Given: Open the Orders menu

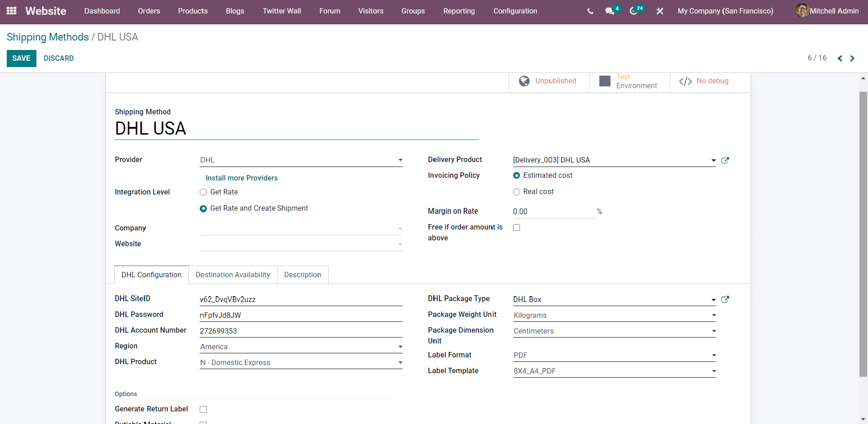Looking at the screenshot, I should coord(149,11).
